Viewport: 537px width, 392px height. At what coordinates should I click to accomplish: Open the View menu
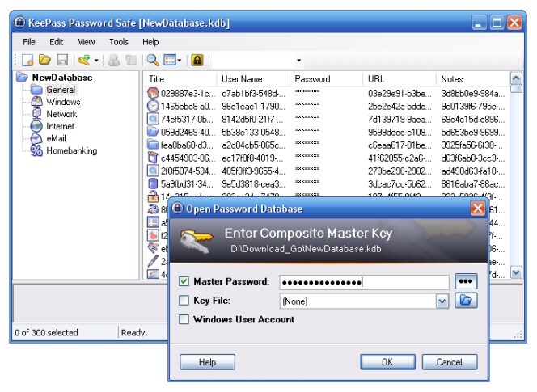[87, 42]
